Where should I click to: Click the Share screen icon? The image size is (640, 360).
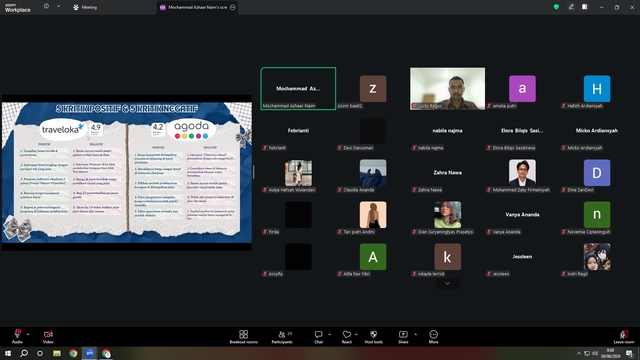(x=403, y=334)
